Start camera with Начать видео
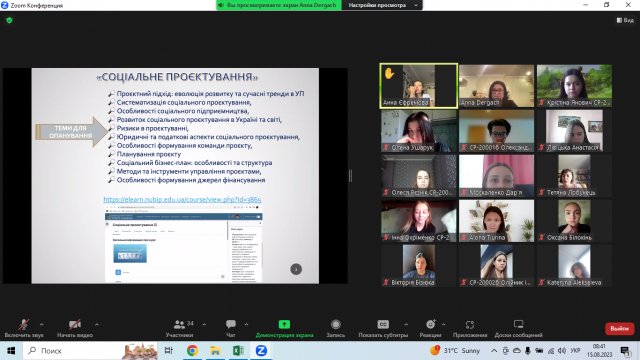Screen dimensions: 640x360 [x=75, y=329]
